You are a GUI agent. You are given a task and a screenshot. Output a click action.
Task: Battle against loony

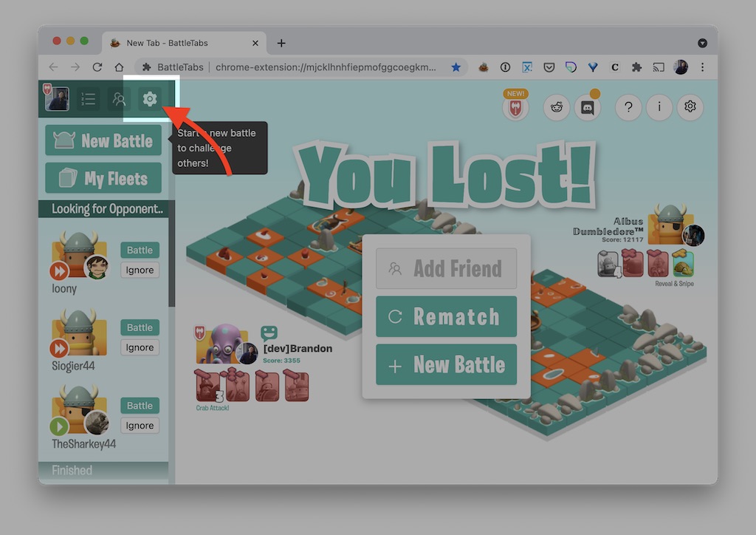pos(140,250)
